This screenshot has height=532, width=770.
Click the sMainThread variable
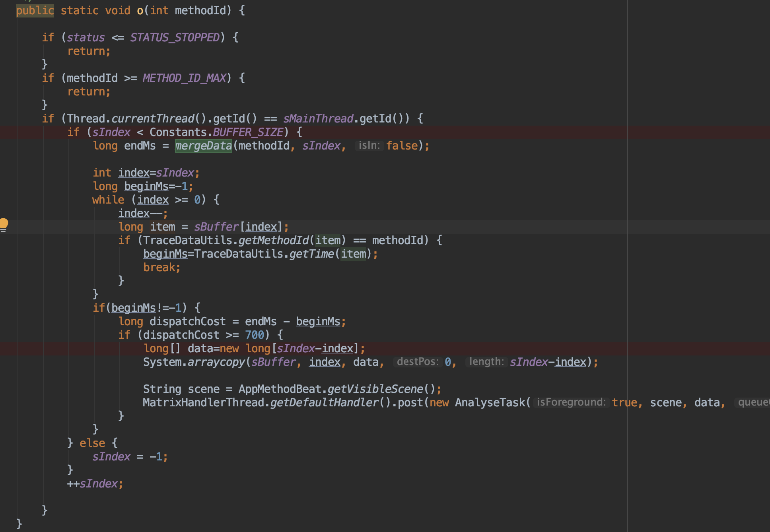coord(317,118)
